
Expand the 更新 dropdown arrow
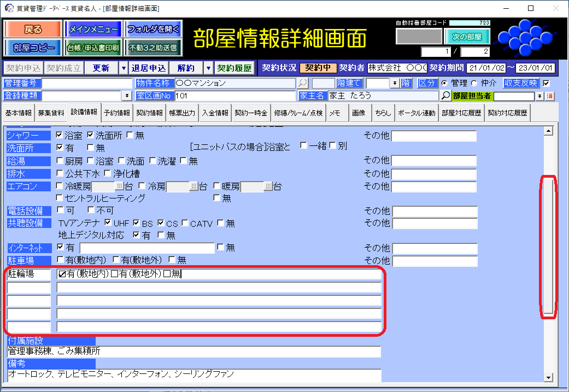pyautogui.click(x=123, y=68)
